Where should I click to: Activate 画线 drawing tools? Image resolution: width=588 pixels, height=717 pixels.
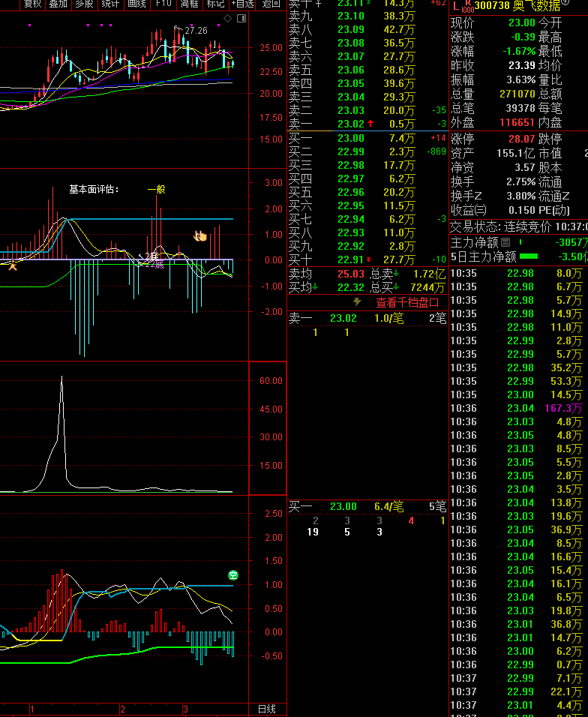pyautogui.click(x=136, y=4)
